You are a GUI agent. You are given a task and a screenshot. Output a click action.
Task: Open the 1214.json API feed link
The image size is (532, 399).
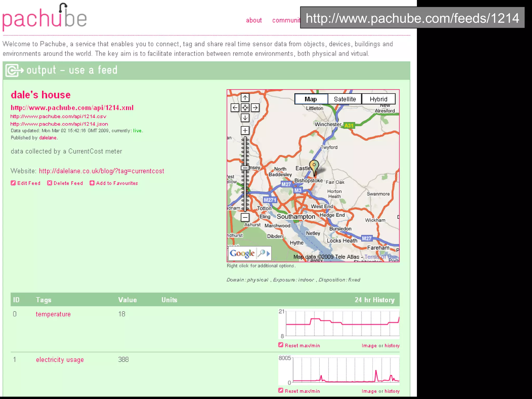coord(59,124)
